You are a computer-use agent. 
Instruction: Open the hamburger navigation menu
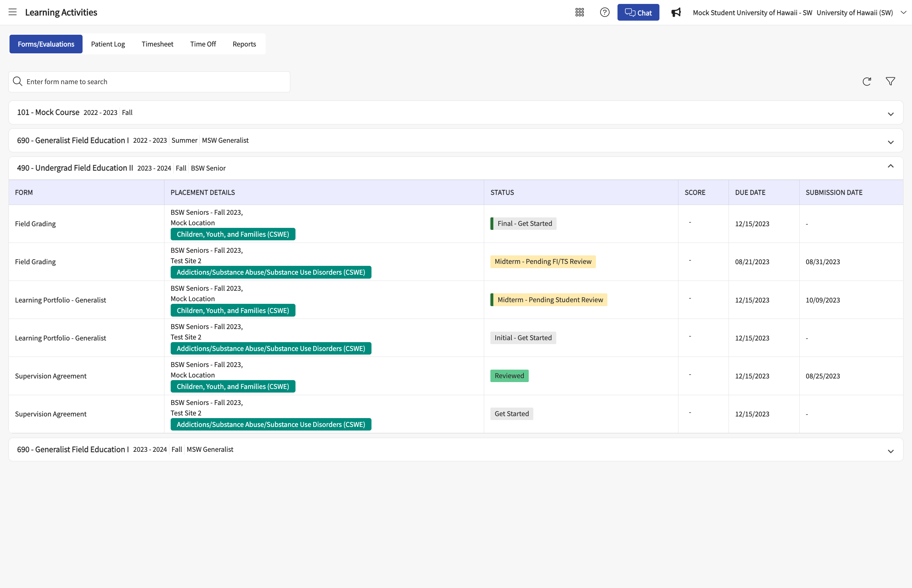12,12
